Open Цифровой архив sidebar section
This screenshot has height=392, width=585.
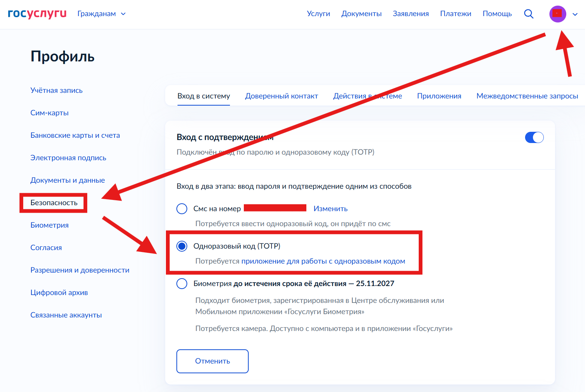[59, 292]
